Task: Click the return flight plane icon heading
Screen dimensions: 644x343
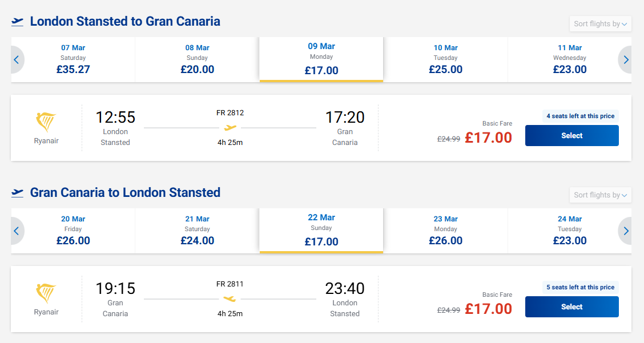Action: click(x=18, y=193)
